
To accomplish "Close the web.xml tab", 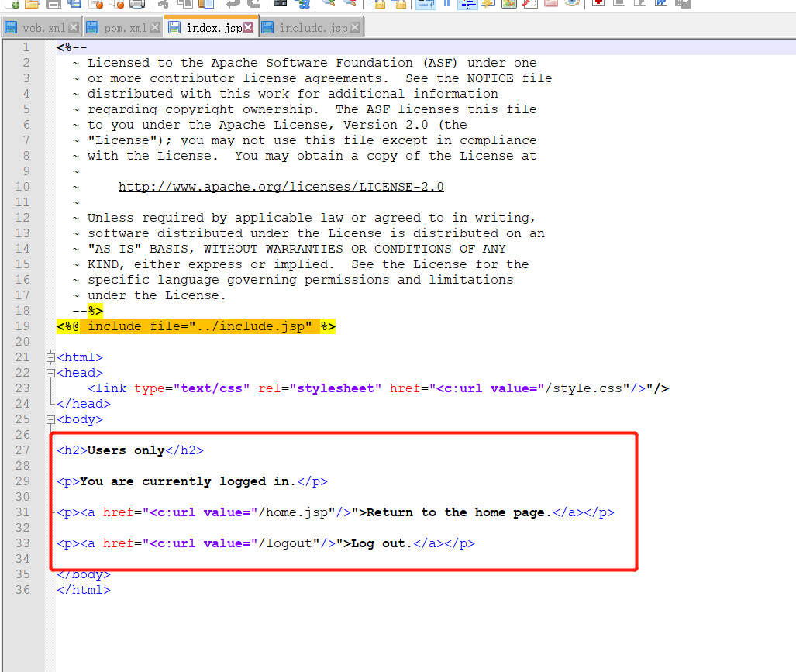I will tap(74, 27).
